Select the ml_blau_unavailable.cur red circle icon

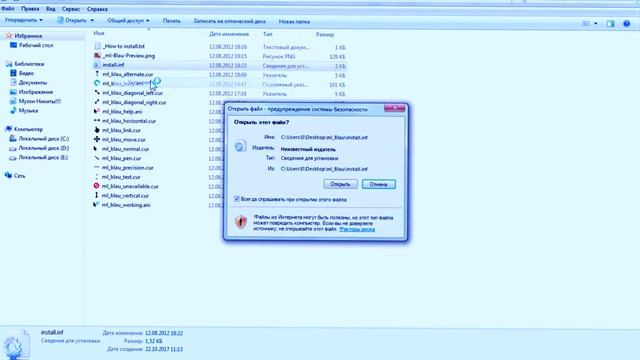[97, 186]
